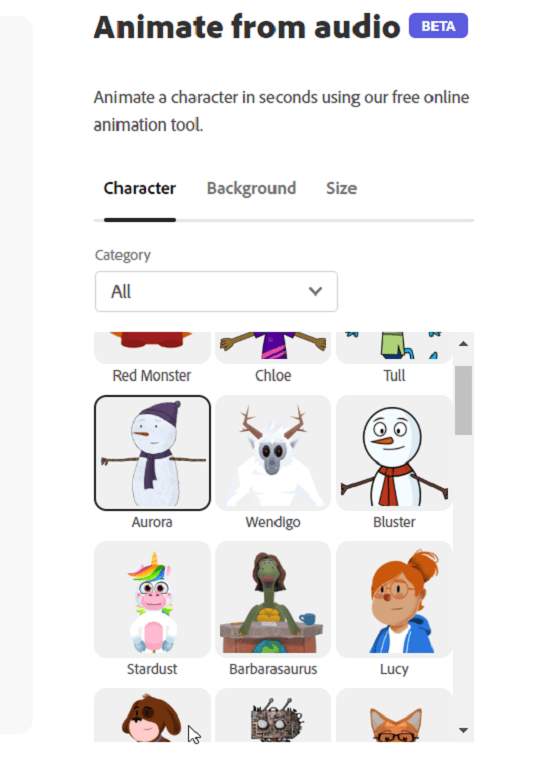Viewport: 550px width, 758px height.
Task: Choose the Wendigo character
Action: (x=273, y=453)
